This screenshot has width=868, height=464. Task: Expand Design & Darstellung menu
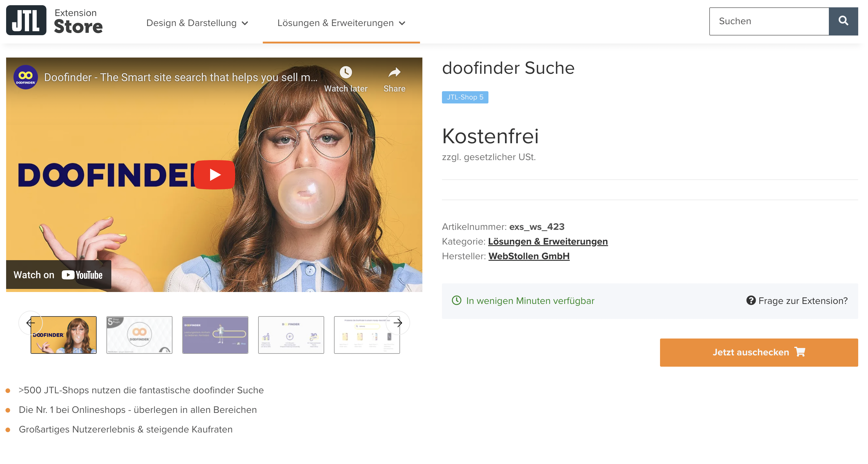[198, 23]
